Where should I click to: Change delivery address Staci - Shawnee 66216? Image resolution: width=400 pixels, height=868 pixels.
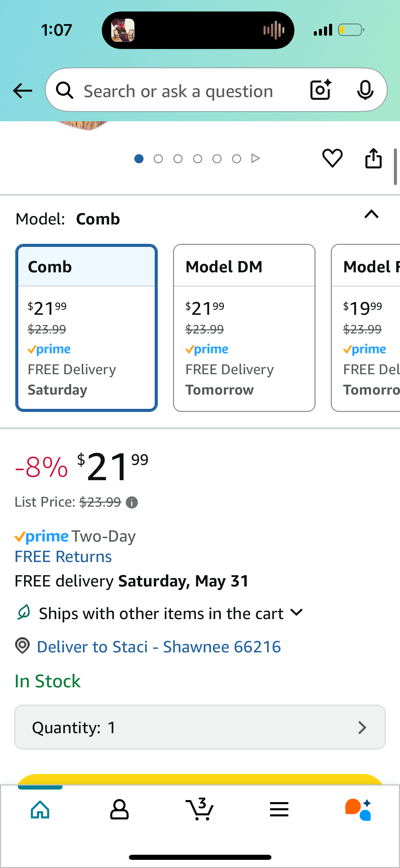click(158, 647)
